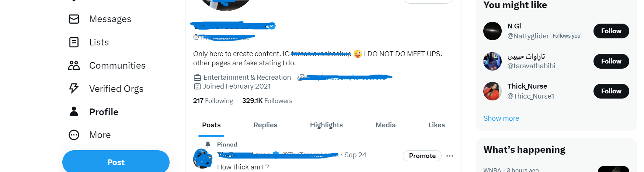Select the Media tab
Image resolution: width=644 pixels, height=172 pixels.
(x=385, y=125)
